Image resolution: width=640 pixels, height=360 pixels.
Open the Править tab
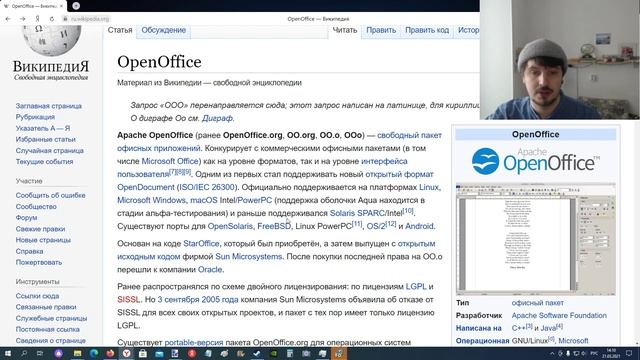pos(381,30)
